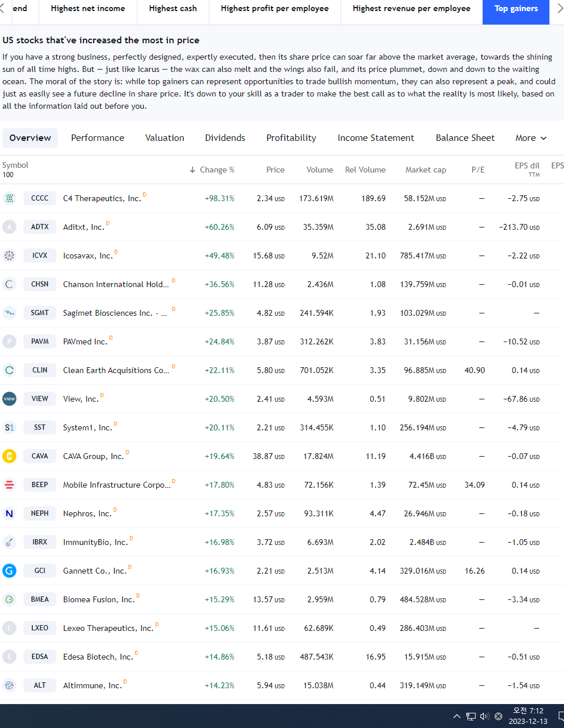Click the Gannett blue G logo
The height and width of the screenshot is (728, 564).
pyautogui.click(x=9, y=571)
